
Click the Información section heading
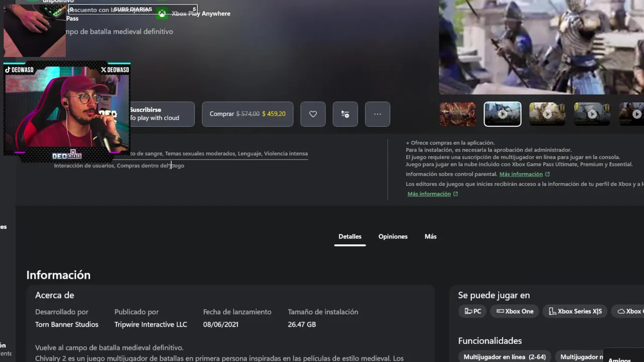(58, 275)
